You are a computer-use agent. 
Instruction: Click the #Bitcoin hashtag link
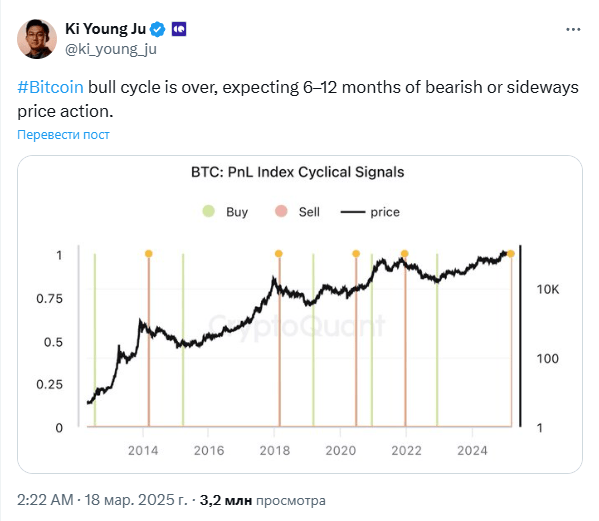point(50,87)
